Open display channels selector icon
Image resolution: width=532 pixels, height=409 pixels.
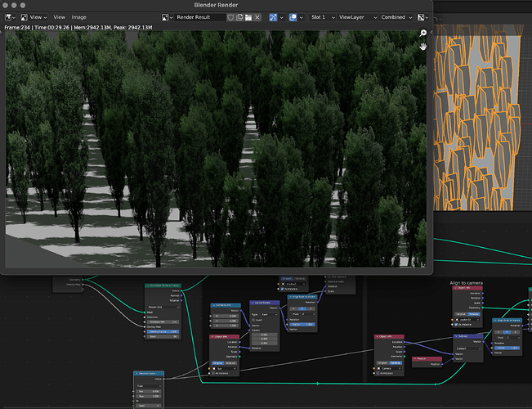422,17
